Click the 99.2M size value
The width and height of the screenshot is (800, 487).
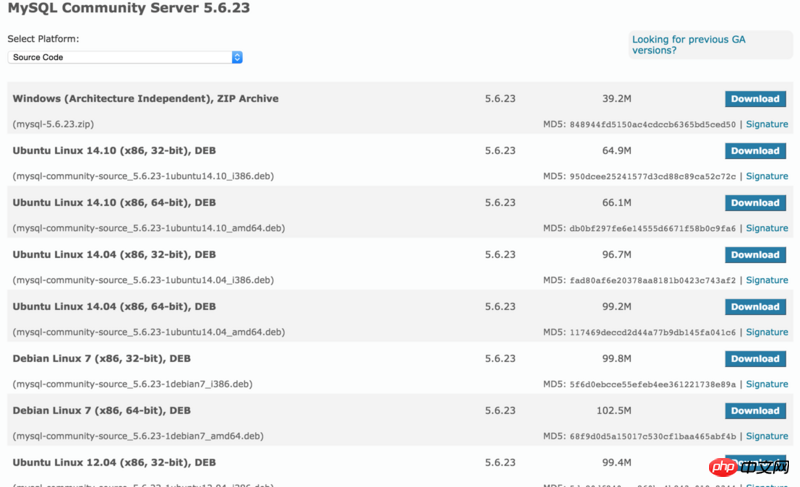coord(616,307)
